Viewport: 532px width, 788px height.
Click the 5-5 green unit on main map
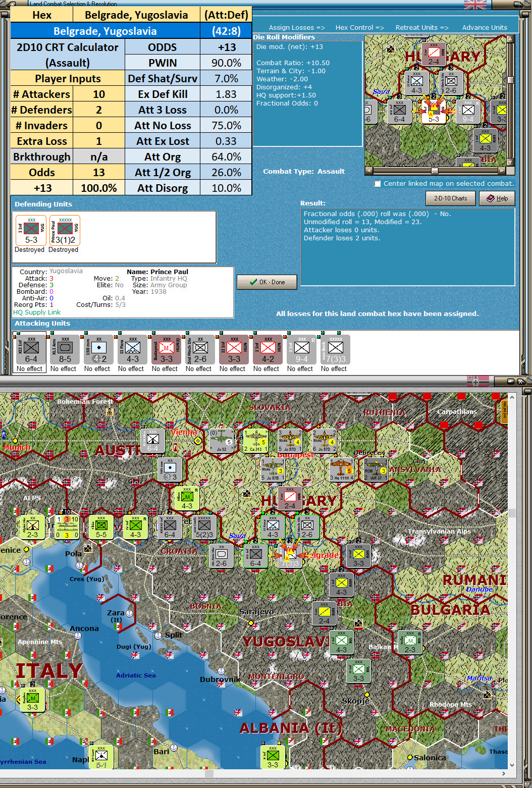pyautogui.click(x=101, y=527)
